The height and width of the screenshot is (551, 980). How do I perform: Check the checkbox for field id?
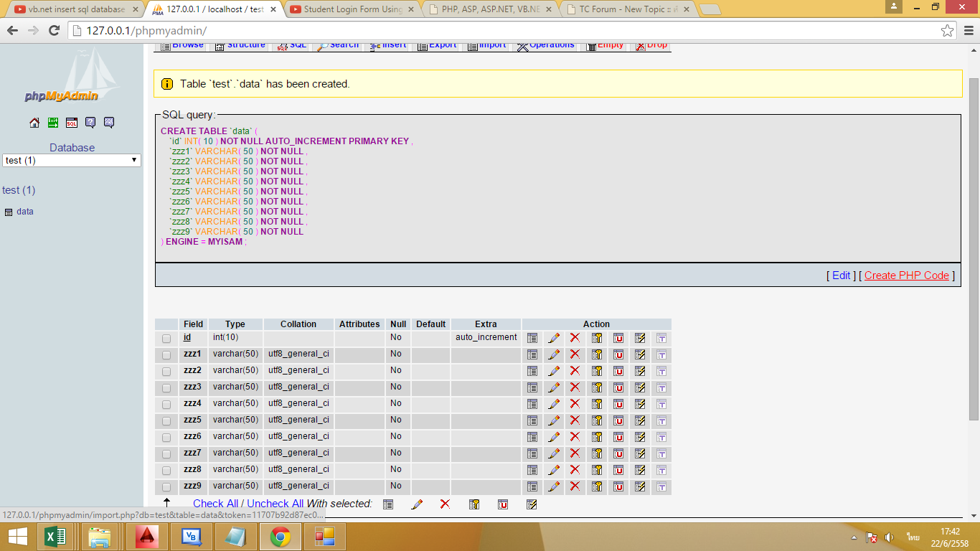point(166,339)
